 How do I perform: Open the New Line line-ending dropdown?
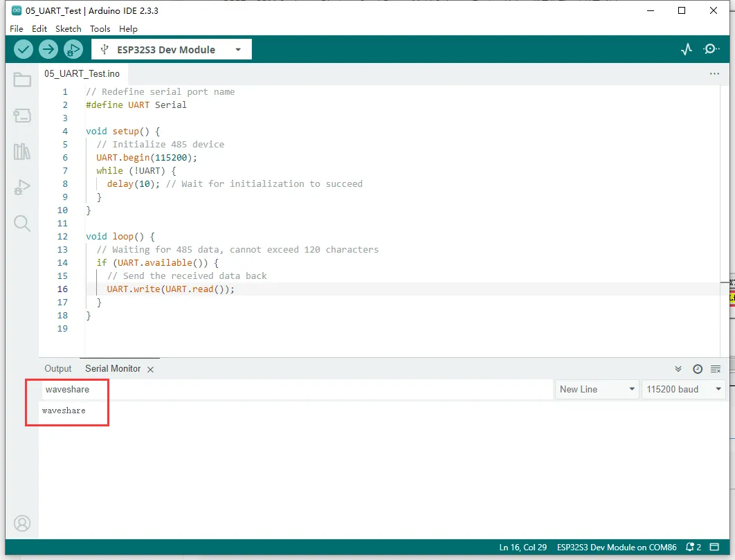(x=597, y=389)
